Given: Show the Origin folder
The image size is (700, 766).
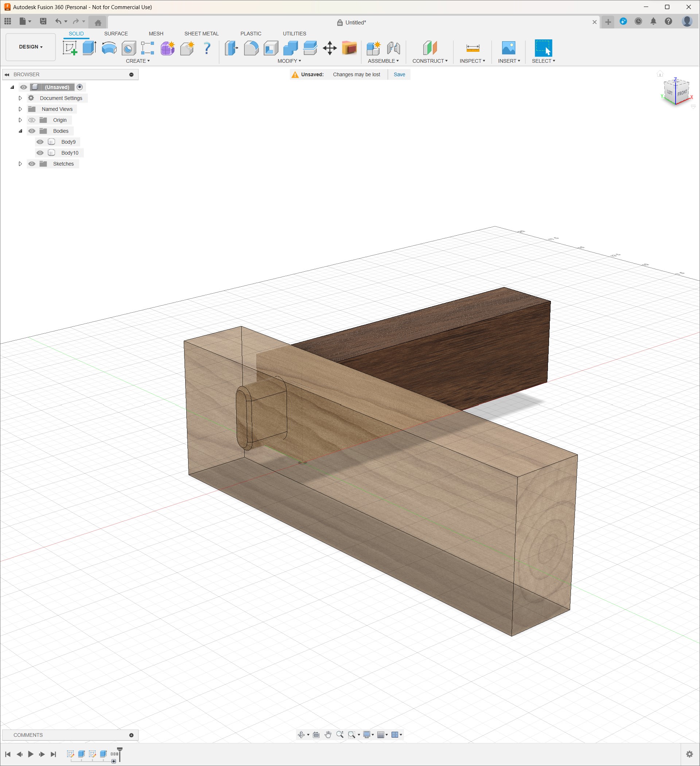Looking at the screenshot, I should [32, 120].
